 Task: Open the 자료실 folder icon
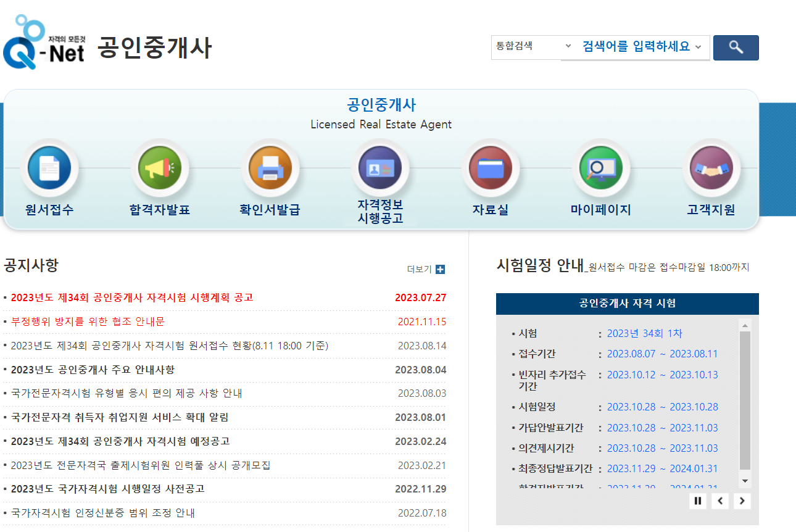(491, 168)
